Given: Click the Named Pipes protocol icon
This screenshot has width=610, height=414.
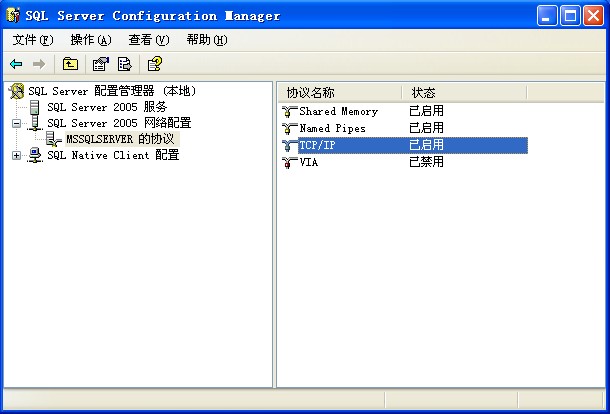Looking at the screenshot, I should pos(289,128).
